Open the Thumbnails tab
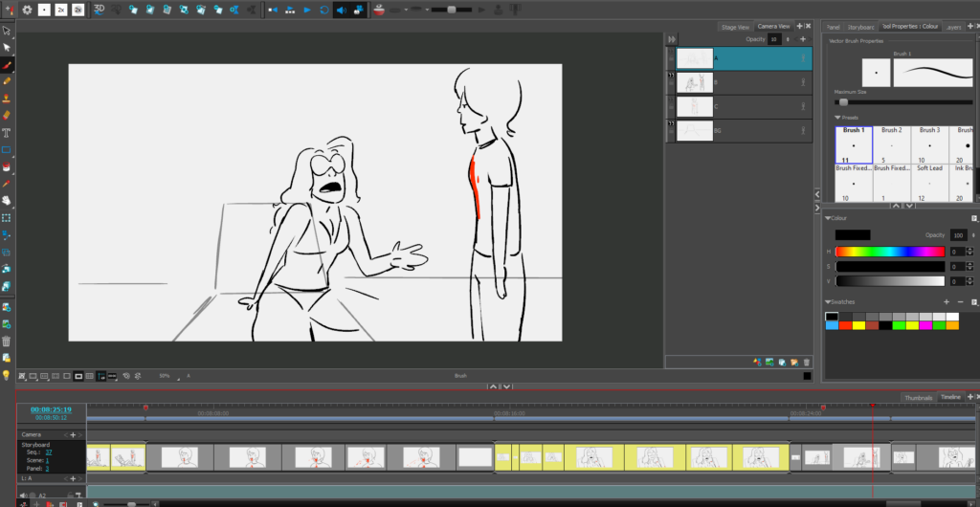This screenshot has height=507, width=980. pos(918,398)
